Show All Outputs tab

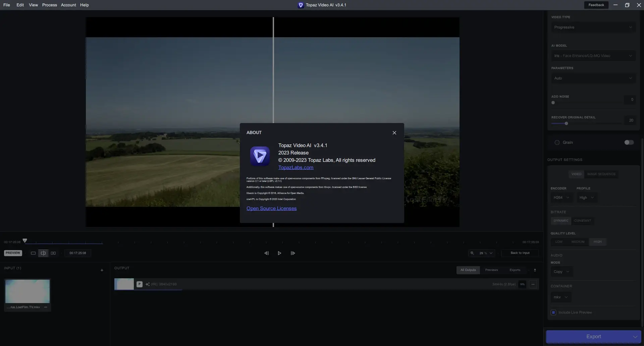point(468,270)
